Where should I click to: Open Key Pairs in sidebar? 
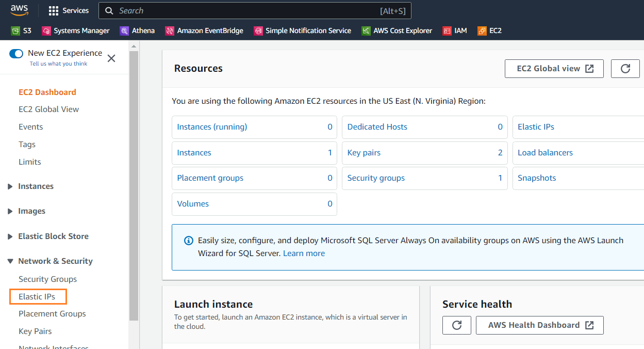pyautogui.click(x=35, y=331)
